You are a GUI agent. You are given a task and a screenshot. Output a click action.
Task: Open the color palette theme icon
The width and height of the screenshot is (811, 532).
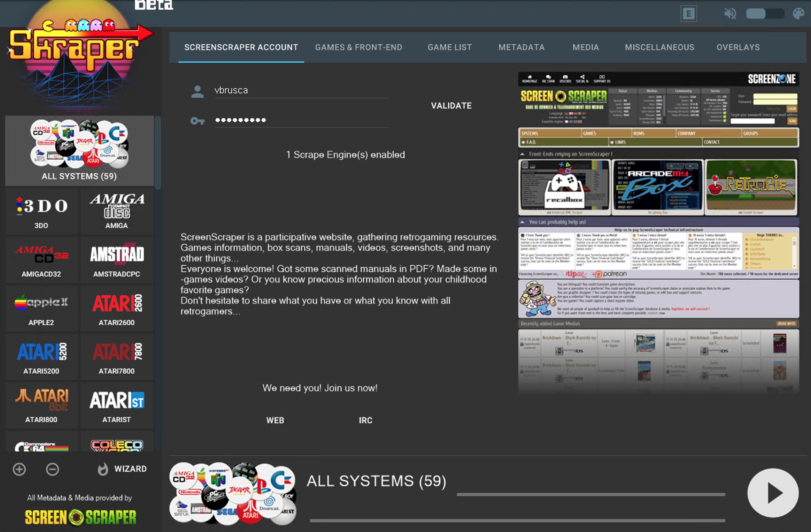pos(799,14)
